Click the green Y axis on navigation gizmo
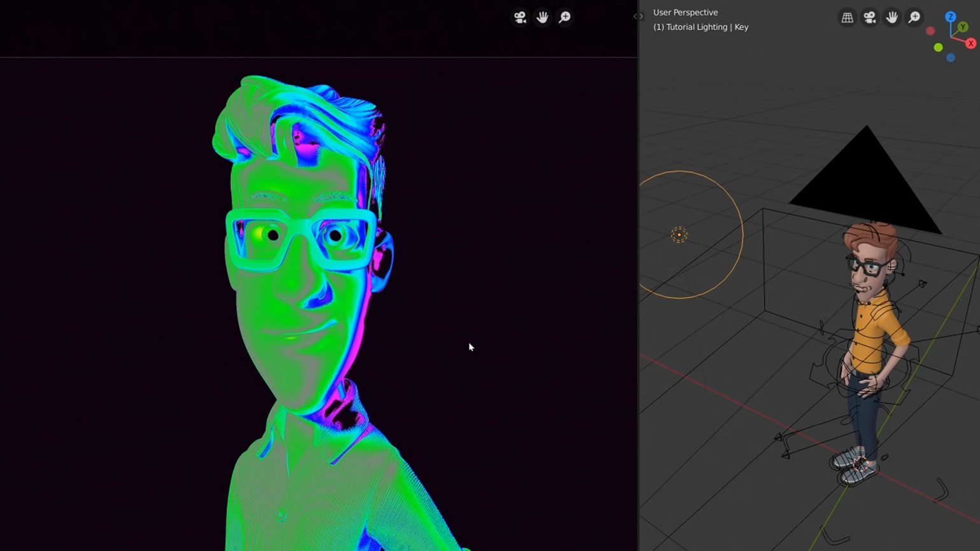Viewport: 980px width, 551px height. 963,27
